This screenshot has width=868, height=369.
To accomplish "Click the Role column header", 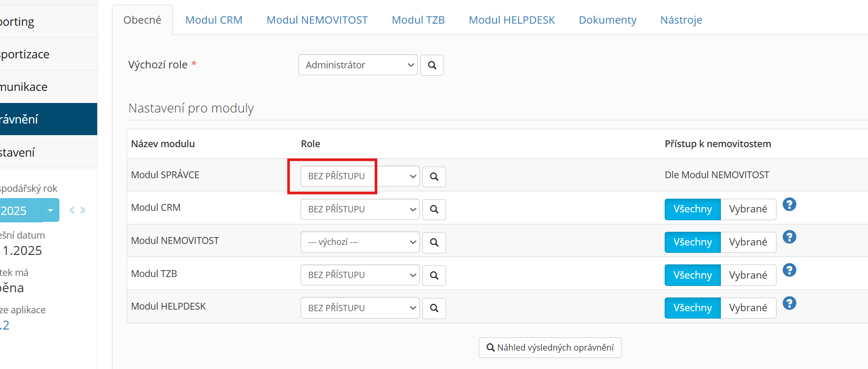I will click(x=311, y=143).
